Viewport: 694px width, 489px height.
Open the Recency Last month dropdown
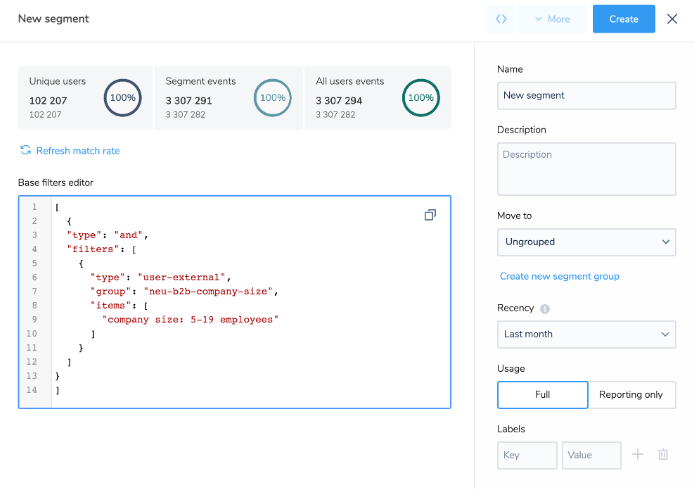point(586,334)
